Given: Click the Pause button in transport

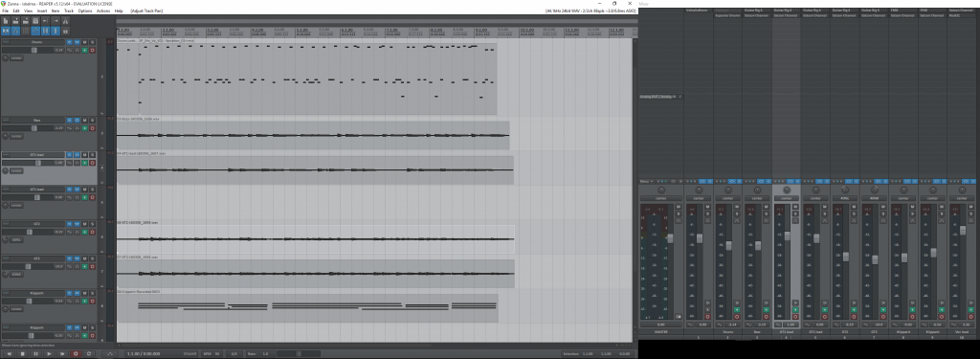Looking at the screenshot, I should click(x=35, y=354).
